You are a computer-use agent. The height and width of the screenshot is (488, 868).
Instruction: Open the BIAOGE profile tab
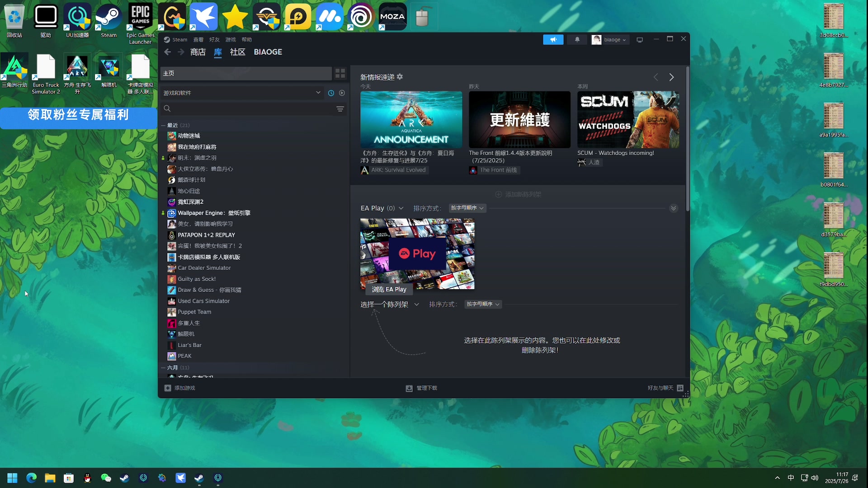tap(268, 52)
